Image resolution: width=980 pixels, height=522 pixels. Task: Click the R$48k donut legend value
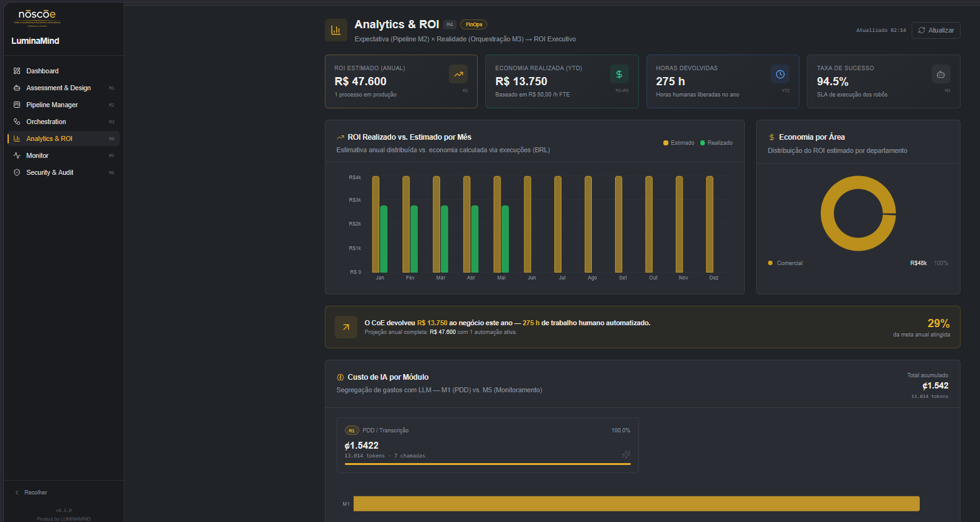coord(918,263)
